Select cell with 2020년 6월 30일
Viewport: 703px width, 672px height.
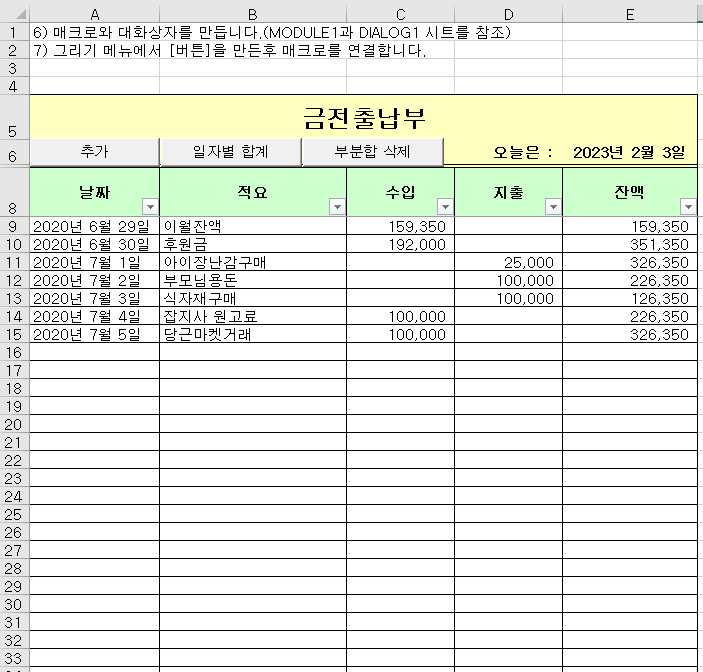(x=95, y=244)
